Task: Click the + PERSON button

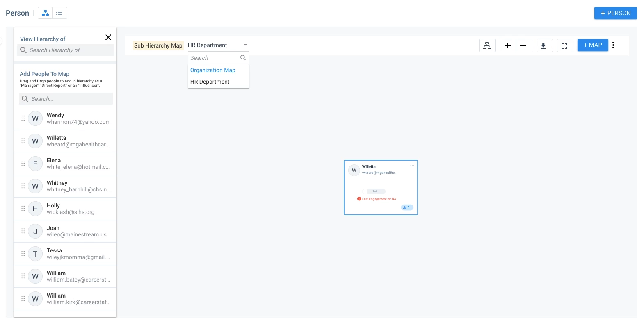Action: (x=615, y=13)
